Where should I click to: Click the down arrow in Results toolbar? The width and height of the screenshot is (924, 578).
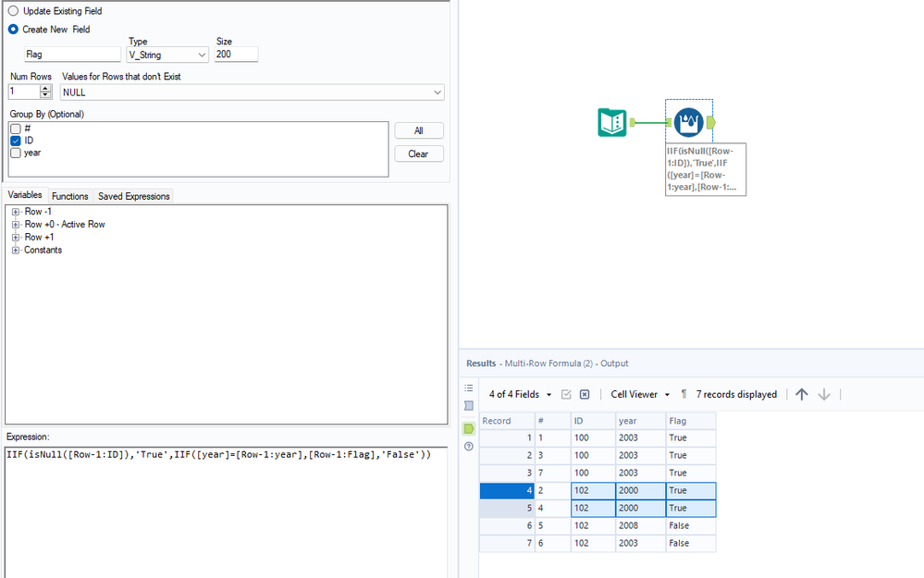pyautogui.click(x=824, y=394)
